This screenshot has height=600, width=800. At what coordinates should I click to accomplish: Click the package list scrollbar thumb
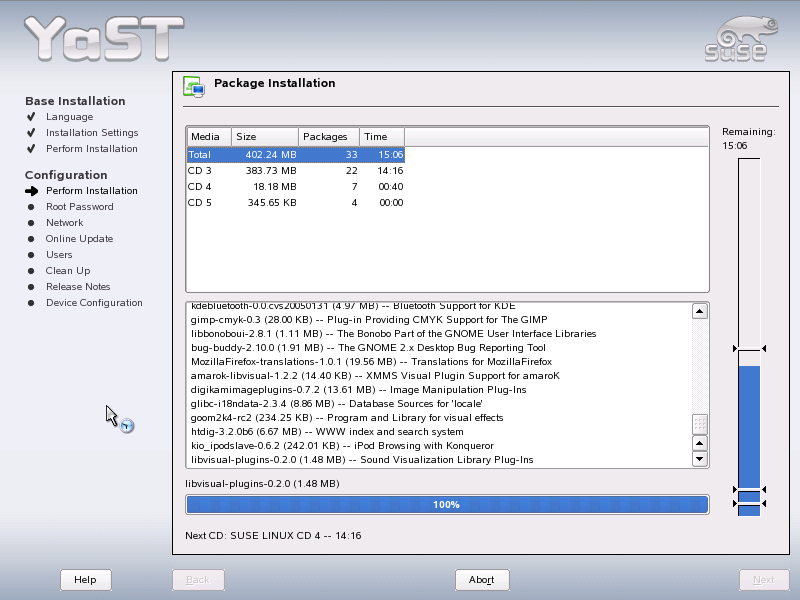699,424
